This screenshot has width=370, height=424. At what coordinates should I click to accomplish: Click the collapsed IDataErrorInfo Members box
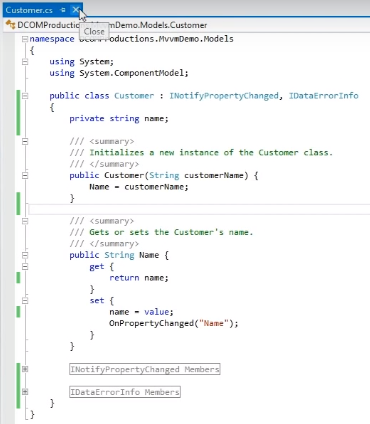125,392
